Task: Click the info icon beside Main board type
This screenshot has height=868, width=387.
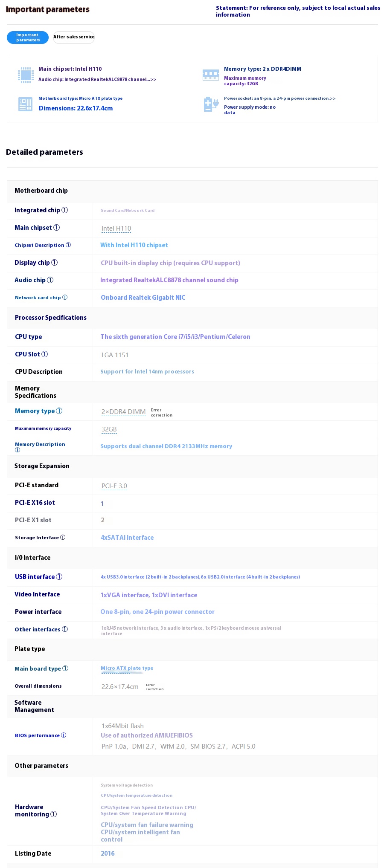Action: click(x=65, y=668)
